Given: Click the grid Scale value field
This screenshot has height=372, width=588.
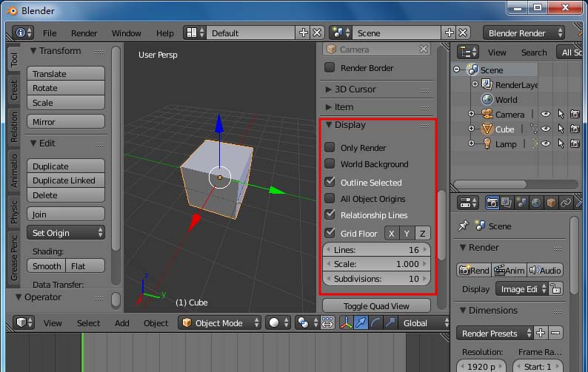Looking at the screenshot, I should pyautogui.click(x=376, y=264).
